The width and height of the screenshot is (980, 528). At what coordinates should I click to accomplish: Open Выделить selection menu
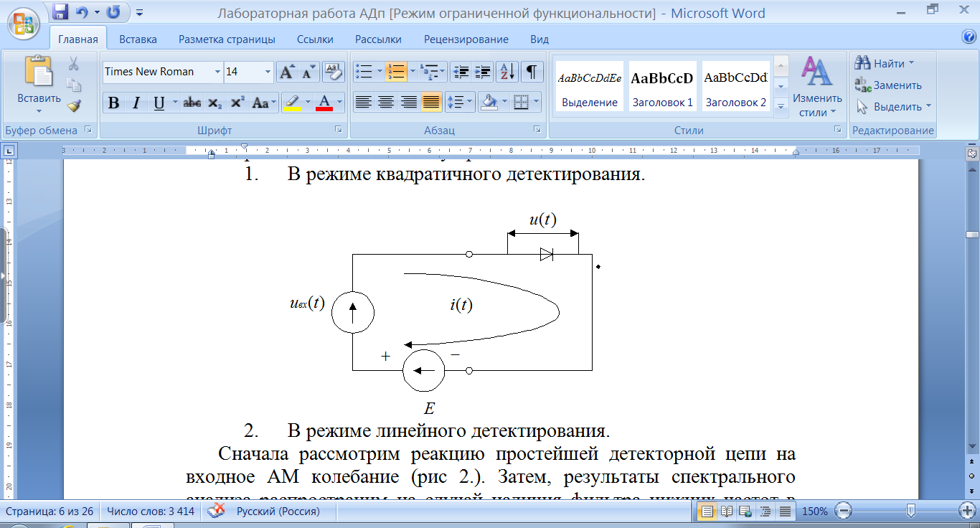892,107
